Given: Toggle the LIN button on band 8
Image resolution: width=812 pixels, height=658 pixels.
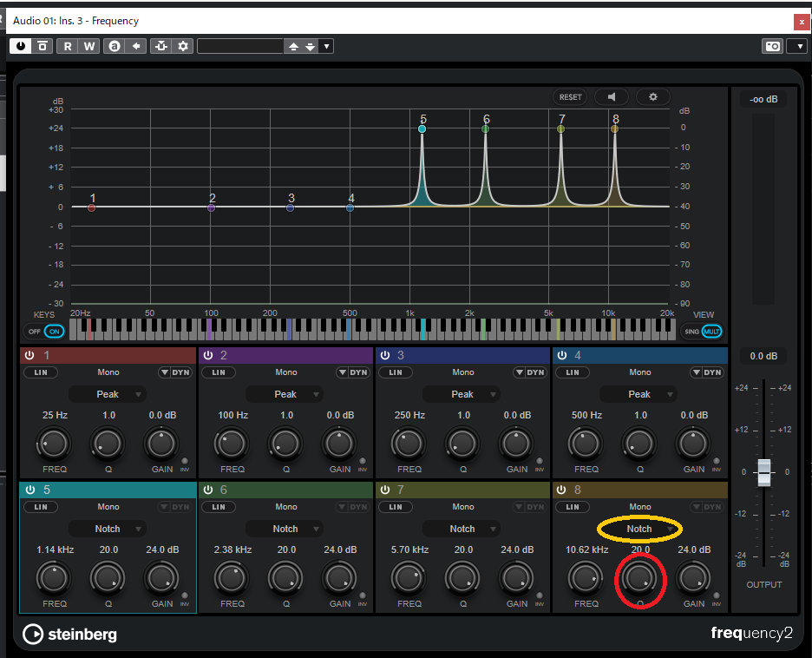Looking at the screenshot, I should 573,507.
